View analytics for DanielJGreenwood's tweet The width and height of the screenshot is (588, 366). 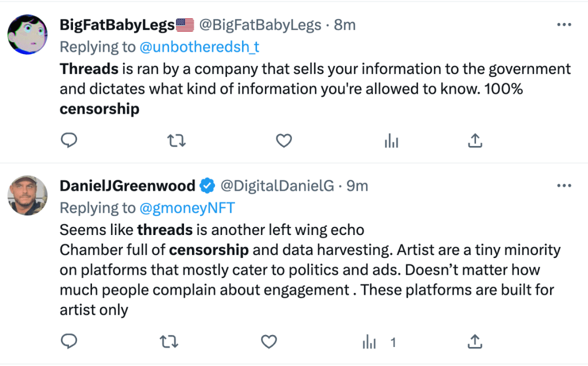370,342
